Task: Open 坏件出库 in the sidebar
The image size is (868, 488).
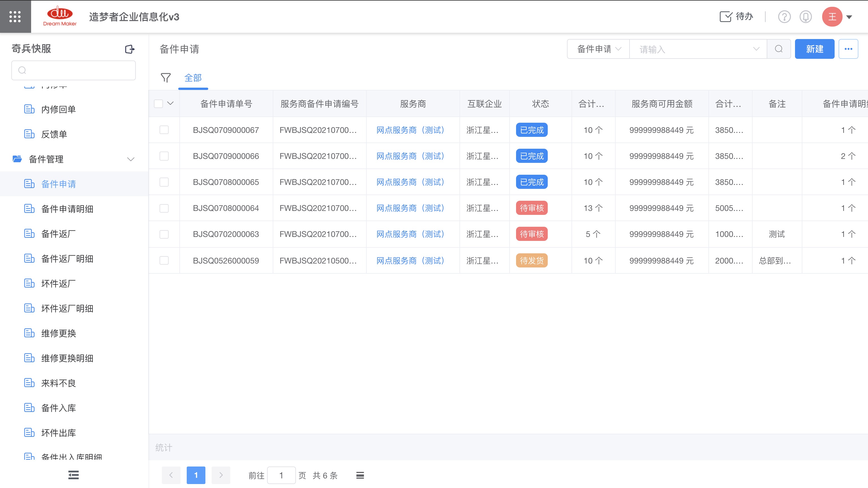Action: pyautogui.click(x=58, y=433)
